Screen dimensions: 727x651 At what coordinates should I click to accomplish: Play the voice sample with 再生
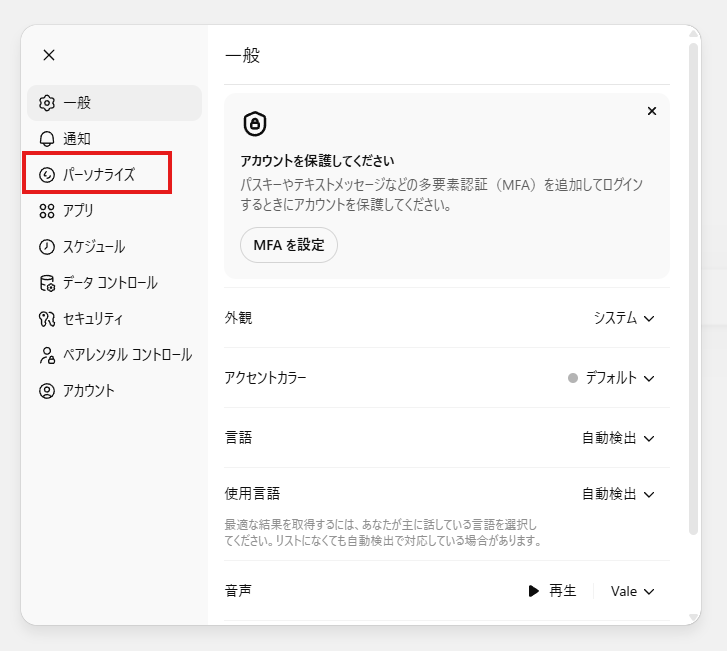pos(553,591)
